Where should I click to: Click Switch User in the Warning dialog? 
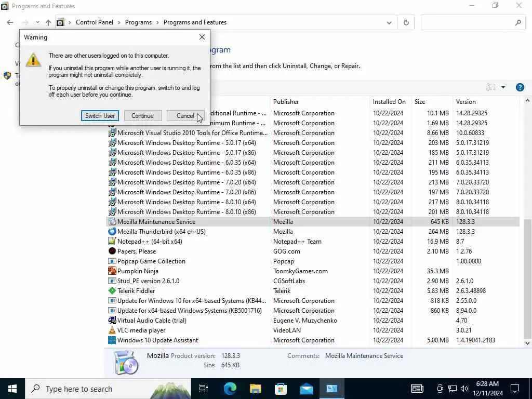tap(100, 116)
